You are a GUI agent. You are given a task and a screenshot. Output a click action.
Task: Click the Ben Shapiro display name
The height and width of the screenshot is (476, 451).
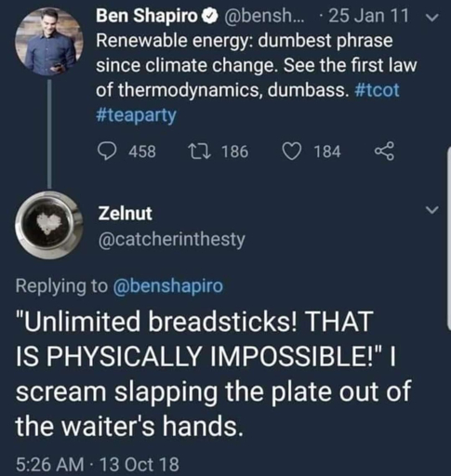pyautogui.click(x=147, y=16)
